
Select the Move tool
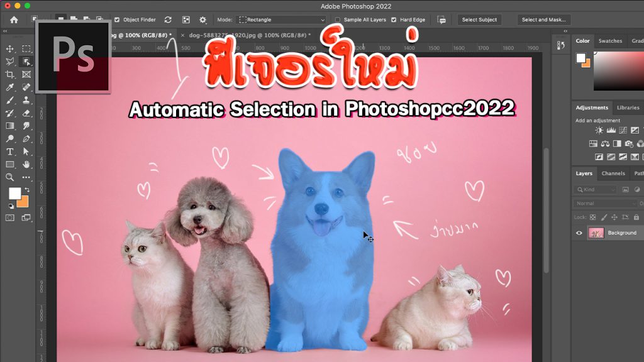(10, 49)
